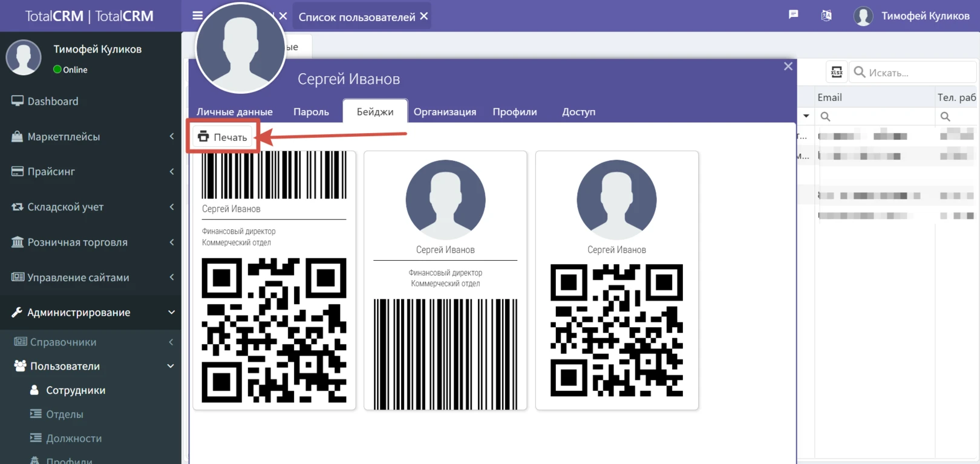Viewport: 980px width, 464px height.
Task: Open Сотрудники in the sidebar
Action: 76,390
